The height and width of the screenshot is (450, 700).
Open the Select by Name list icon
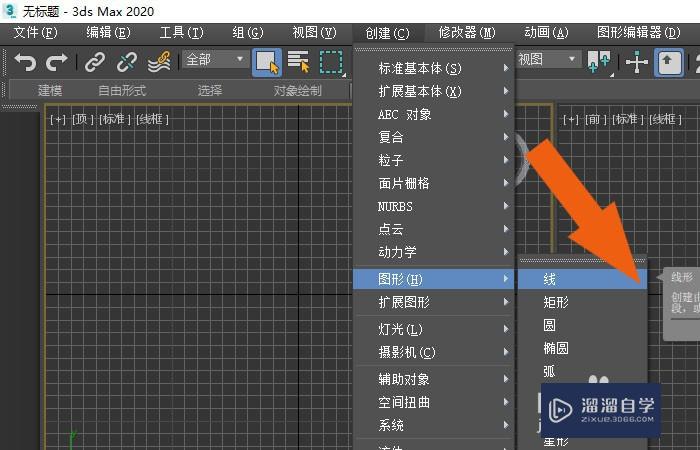tap(298, 62)
